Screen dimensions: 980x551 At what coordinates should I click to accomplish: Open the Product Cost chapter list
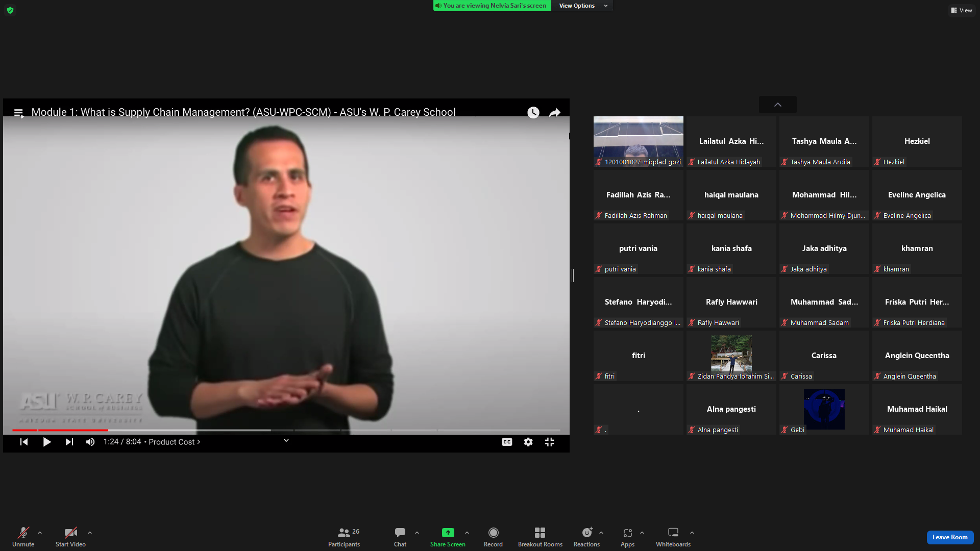(x=175, y=442)
